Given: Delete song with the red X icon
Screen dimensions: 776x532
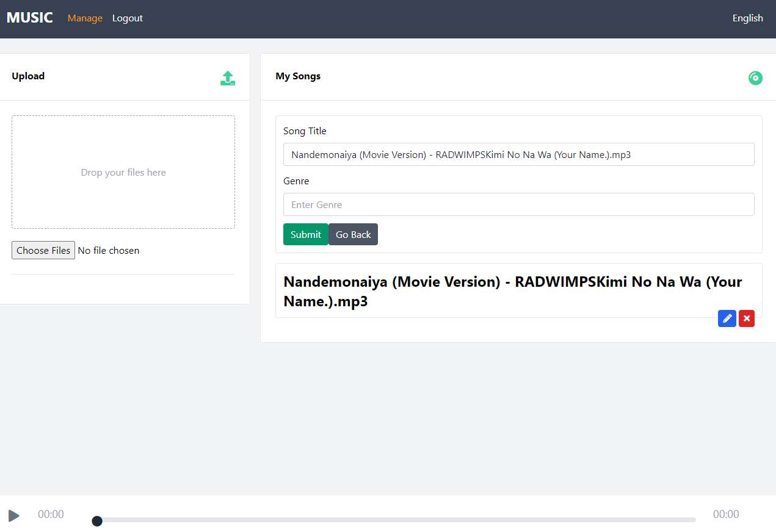Looking at the screenshot, I should 747,318.
